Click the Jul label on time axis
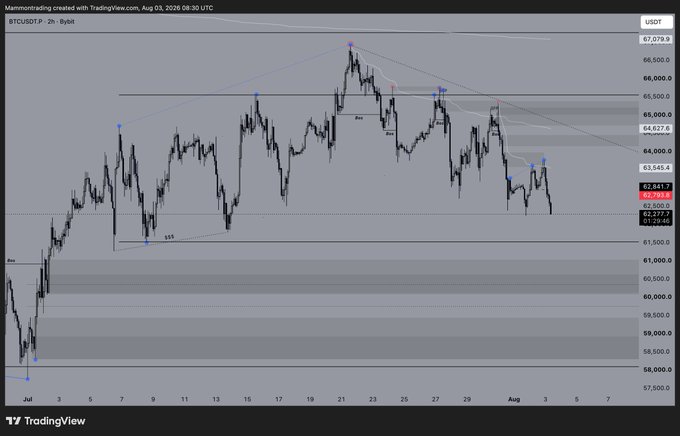This screenshot has width=680, height=436. tap(27, 400)
